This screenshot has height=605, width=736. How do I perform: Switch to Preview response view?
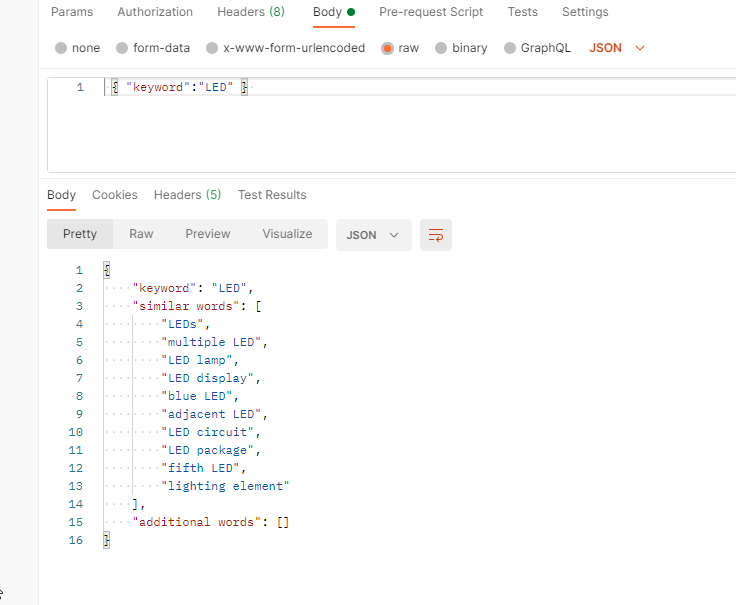(x=207, y=234)
